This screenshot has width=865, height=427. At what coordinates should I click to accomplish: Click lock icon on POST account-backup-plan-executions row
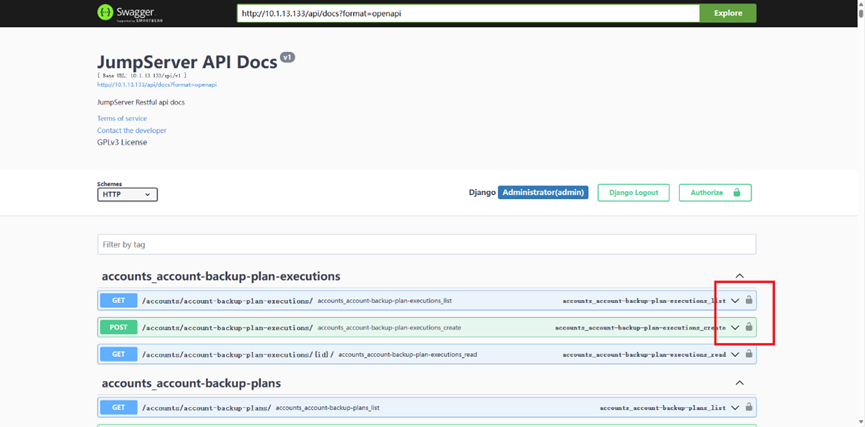pos(749,327)
